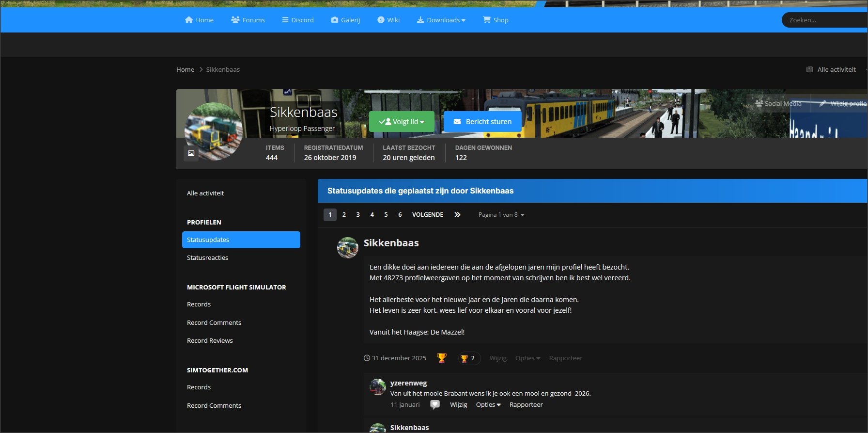Image resolution: width=868 pixels, height=433 pixels.
Task: Toggle the Volgt lid follow button
Action: (x=402, y=122)
